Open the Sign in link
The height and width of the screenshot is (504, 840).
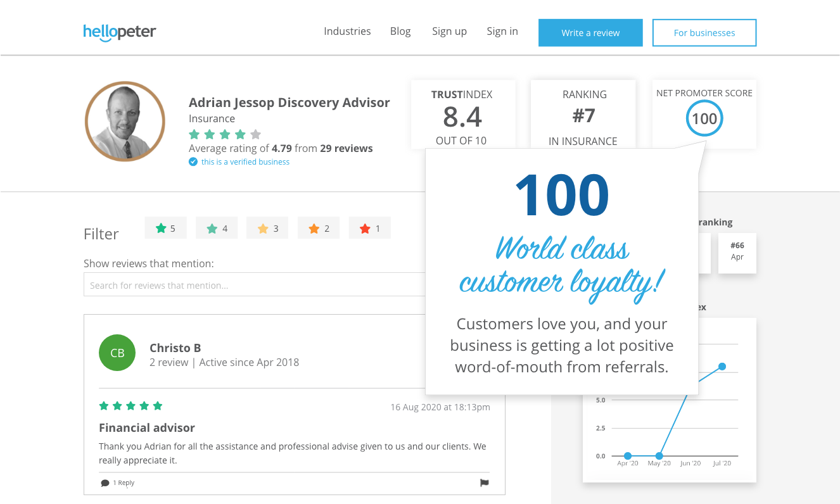(x=502, y=31)
